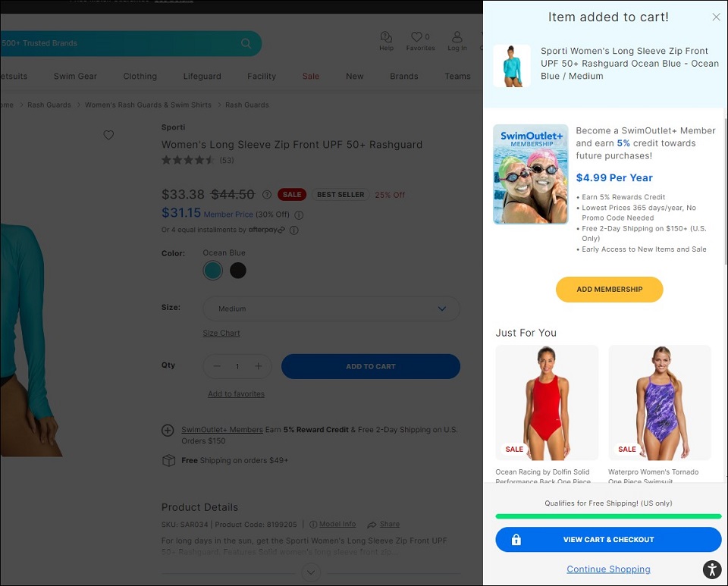This screenshot has height=586, width=728.
Task: Click the price info question mark icon
Action: tap(266, 194)
